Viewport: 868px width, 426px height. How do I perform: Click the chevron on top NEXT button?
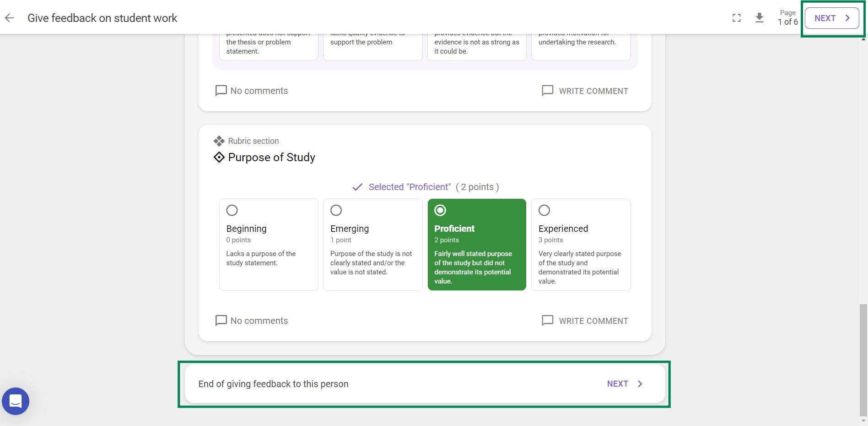point(847,18)
